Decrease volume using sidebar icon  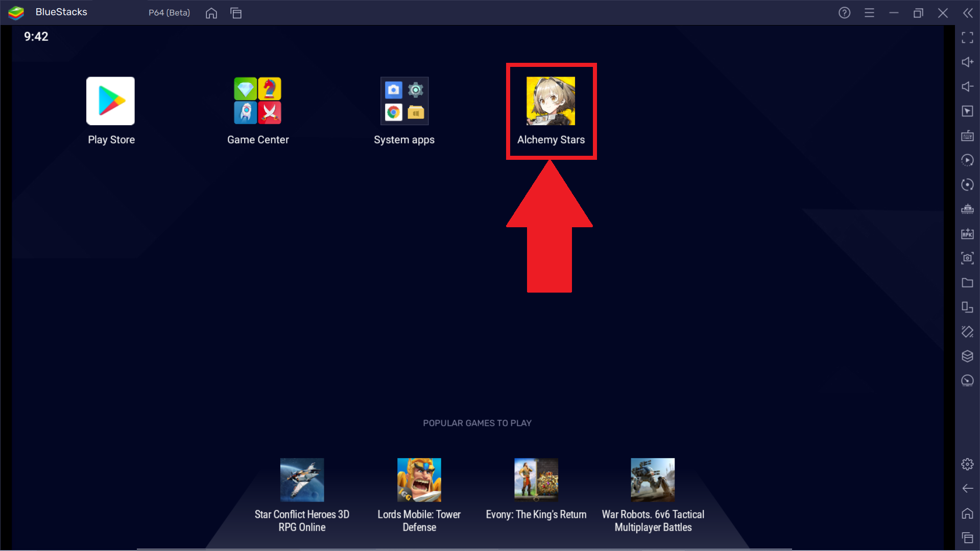pos(967,87)
